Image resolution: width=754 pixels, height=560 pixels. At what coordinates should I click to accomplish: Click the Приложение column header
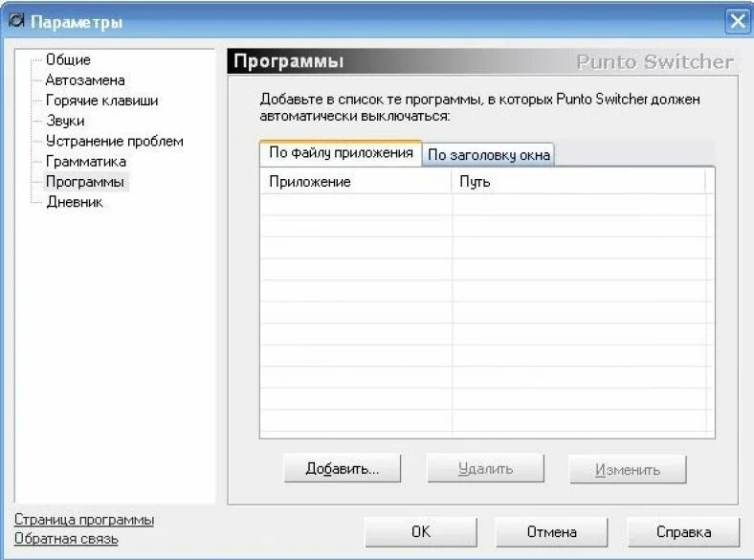coord(355,181)
